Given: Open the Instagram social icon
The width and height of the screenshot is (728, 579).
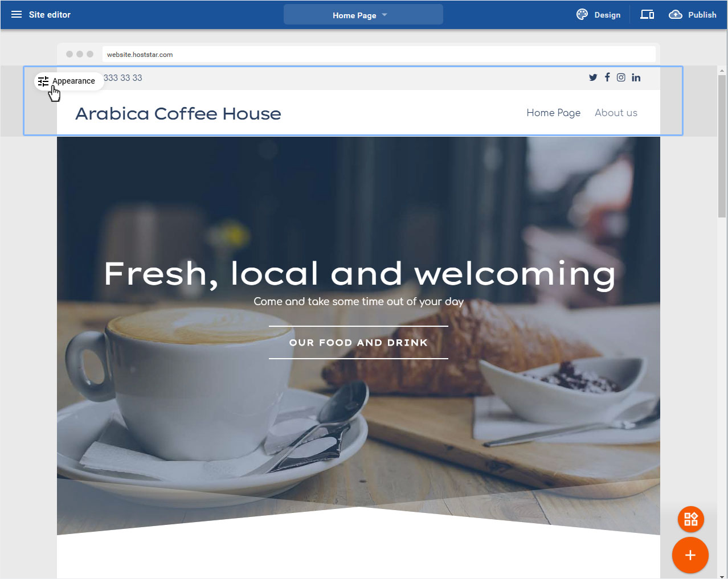Looking at the screenshot, I should pos(621,77).
